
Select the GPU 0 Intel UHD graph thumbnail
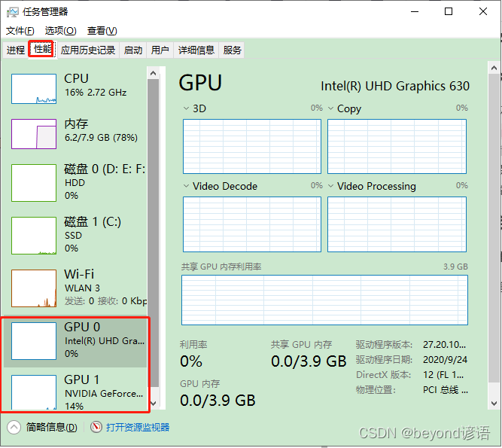coord(34,341)
